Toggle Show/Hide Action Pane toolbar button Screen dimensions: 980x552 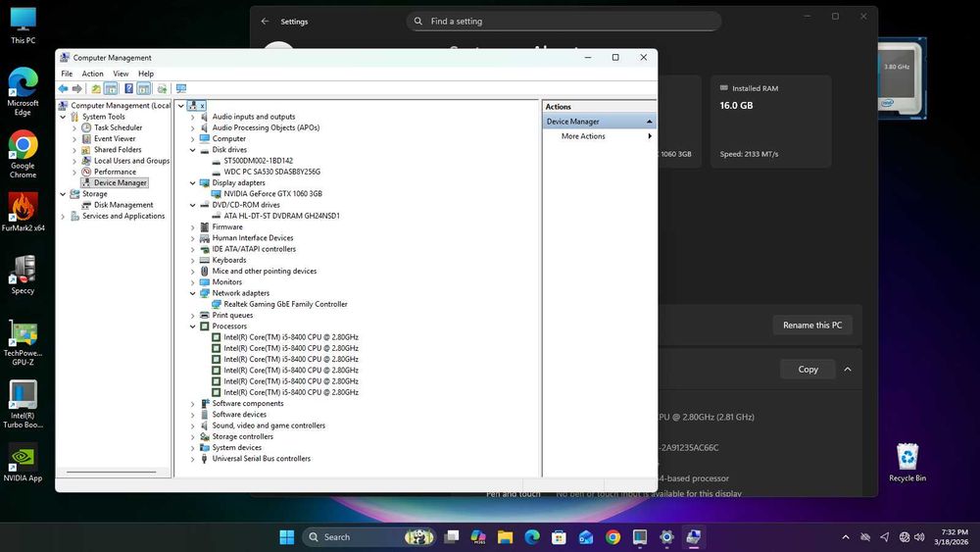[x=144, y=89]
